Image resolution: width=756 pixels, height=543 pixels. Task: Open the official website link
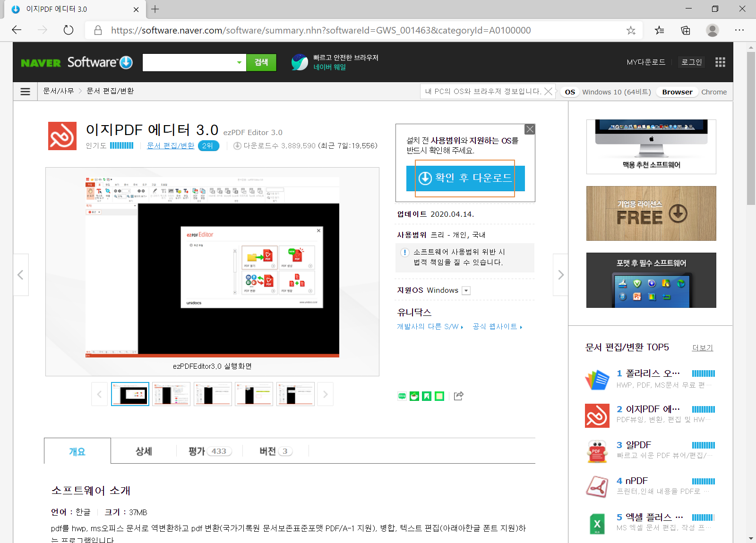coord(498,327)
